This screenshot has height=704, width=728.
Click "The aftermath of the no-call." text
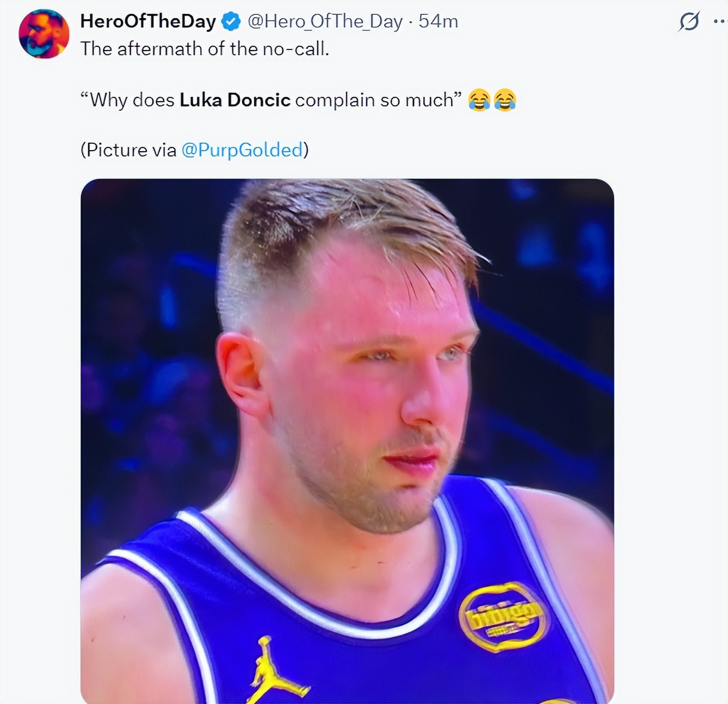tap(205, 49)
